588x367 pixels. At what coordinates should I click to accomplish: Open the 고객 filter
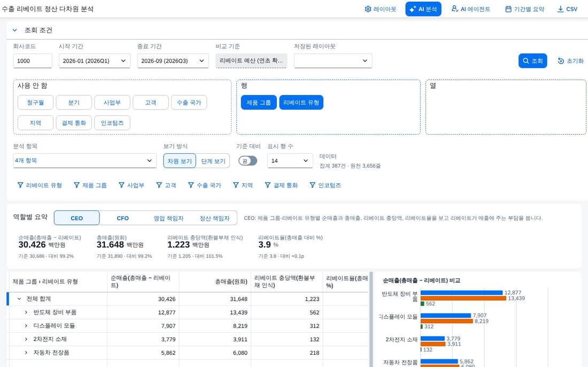pyautogui.click(x=166, y=185)
